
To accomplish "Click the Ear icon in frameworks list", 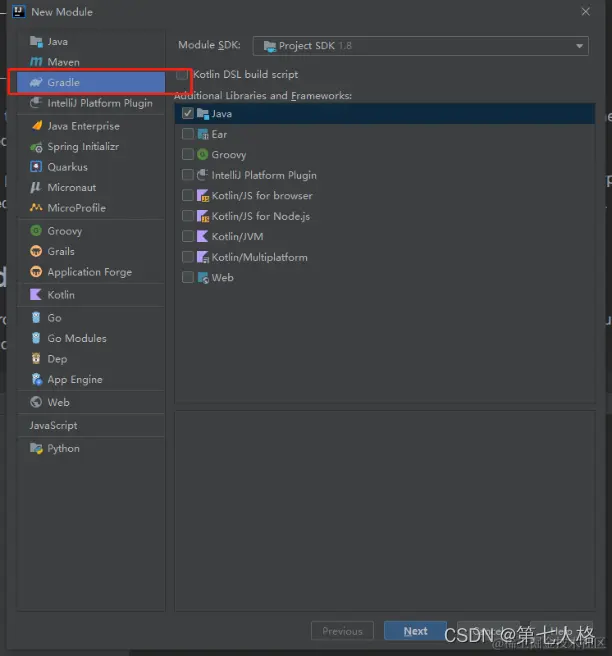I will [202, 134].
